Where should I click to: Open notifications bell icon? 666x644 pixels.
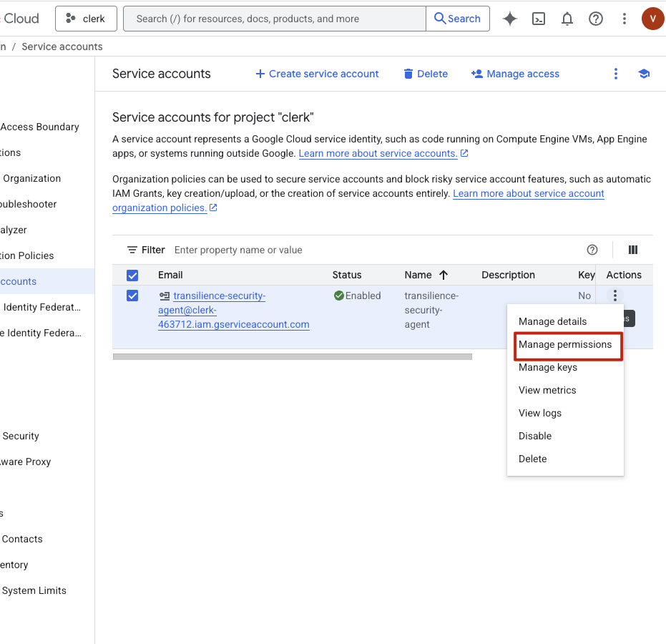pos(567,19)
